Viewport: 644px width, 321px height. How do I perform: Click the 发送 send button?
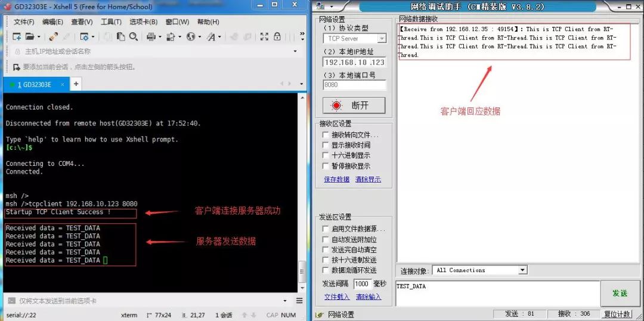point(620,293)
